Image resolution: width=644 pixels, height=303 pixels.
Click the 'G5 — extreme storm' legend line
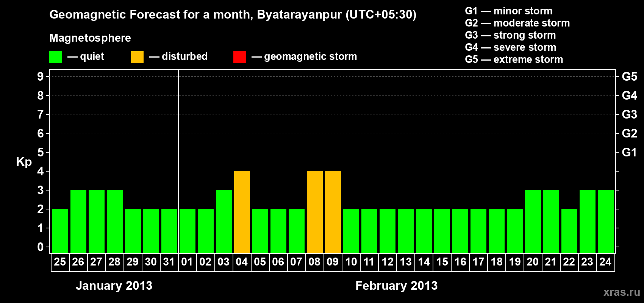(x=514, y=59)
